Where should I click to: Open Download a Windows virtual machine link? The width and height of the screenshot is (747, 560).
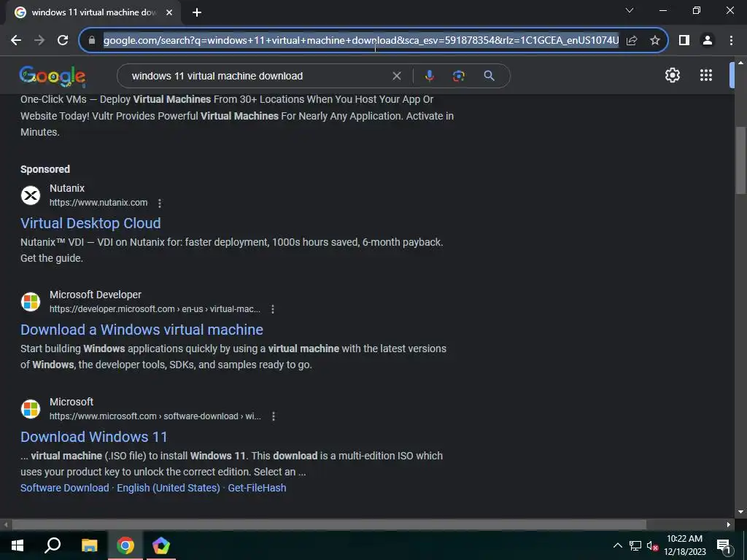142,330
